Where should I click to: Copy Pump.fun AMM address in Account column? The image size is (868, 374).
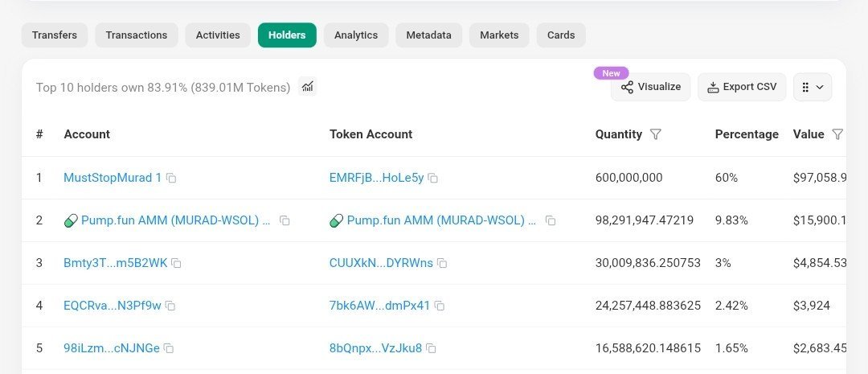285,220
